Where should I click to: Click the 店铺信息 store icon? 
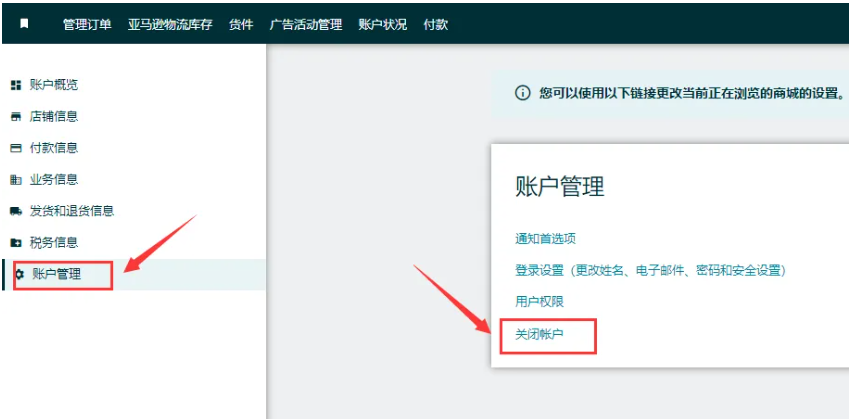pos(16,117)
